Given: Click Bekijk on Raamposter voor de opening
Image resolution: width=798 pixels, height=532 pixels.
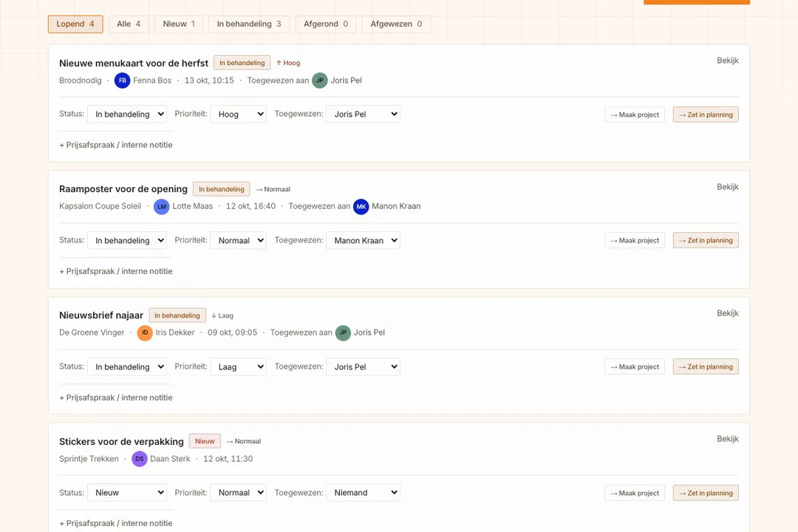Looking at the screenshot, I should point(728,187).
